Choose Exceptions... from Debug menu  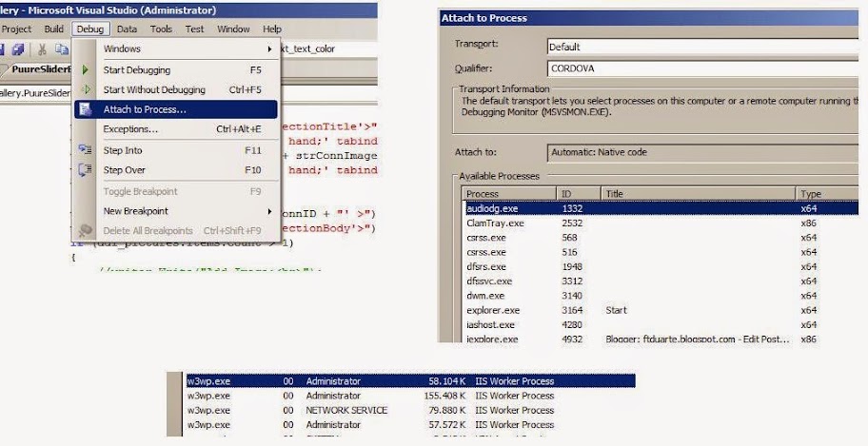175,129
